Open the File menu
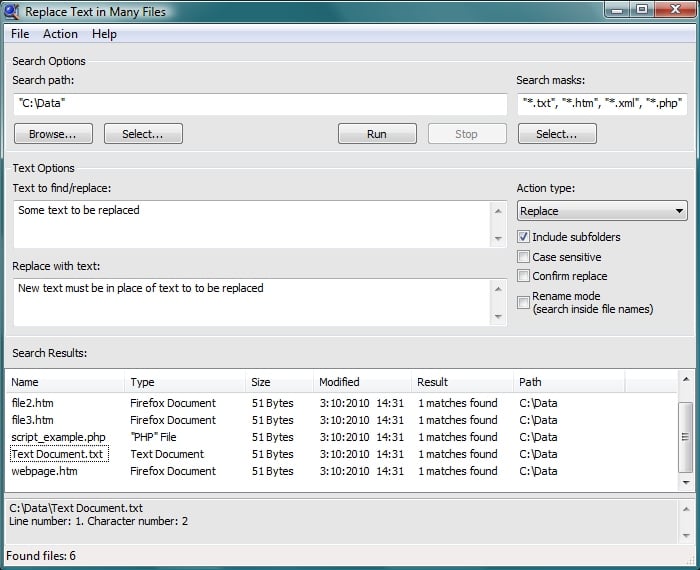The image size is (700, 570). pyautogui.click(x=20, y=34)
